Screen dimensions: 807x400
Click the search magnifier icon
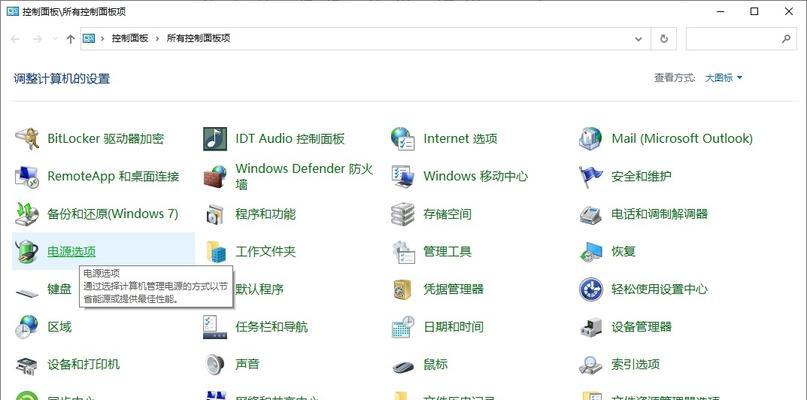[x=786, y=39]
